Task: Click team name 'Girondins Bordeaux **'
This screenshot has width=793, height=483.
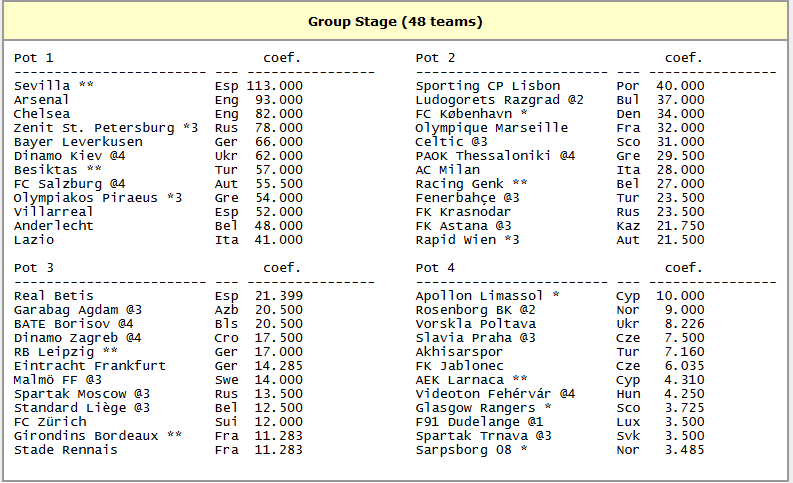Action: click(x=98, y=436)
